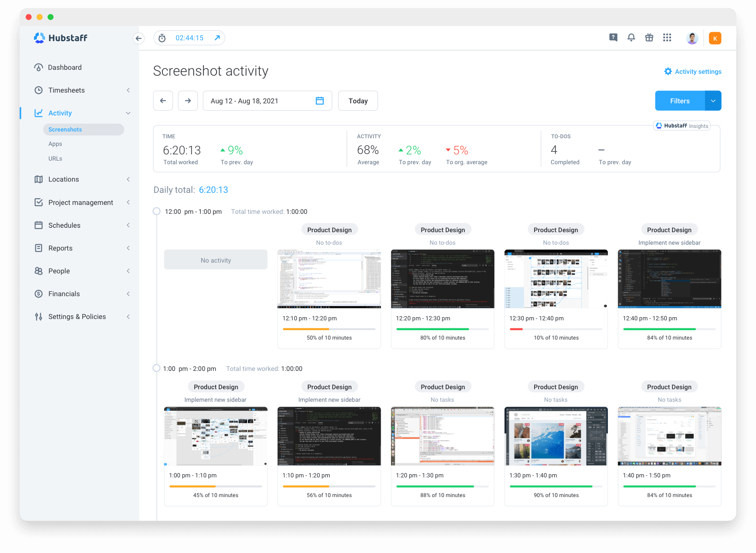Open the 12:40 pm - 12:50 pm screenshot thumbnail
Viewport: 756px width, 553px height.
pyautogui.click(x=669, y=279)
